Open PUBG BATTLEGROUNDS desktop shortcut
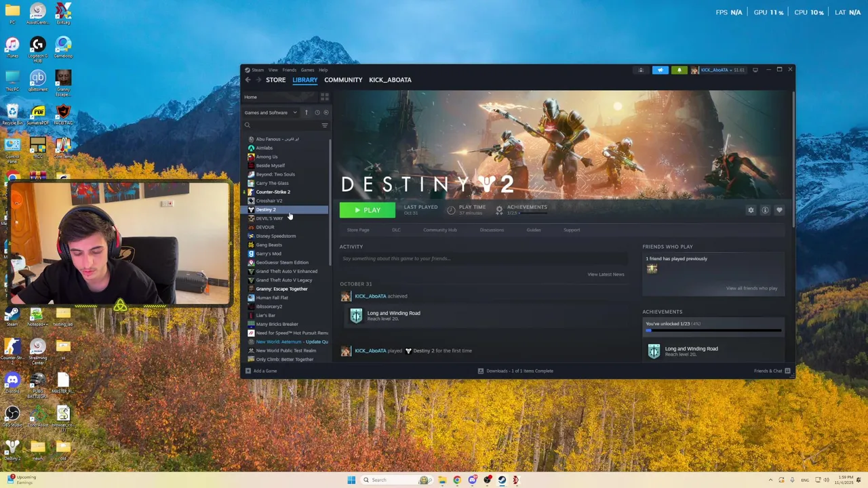Screen dimensions: 868x488 (x=37, y=383)
